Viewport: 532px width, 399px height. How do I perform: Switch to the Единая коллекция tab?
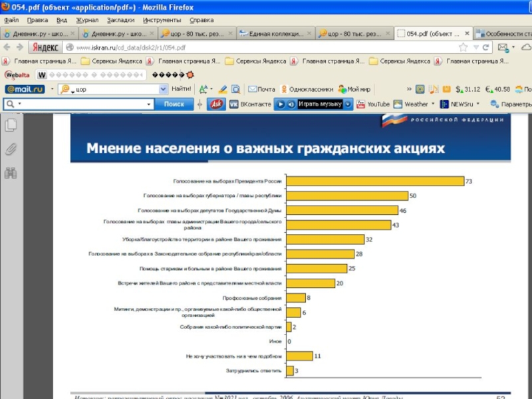(275, 33)
